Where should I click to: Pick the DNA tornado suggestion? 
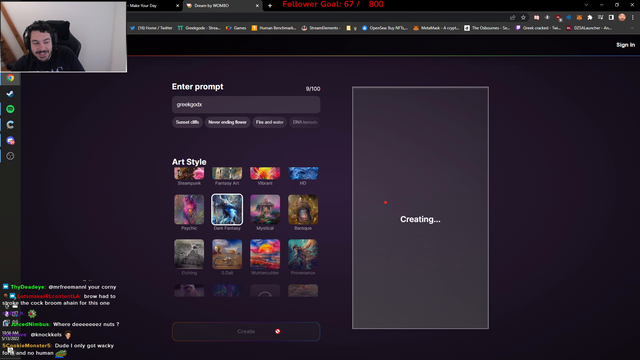tap(305, 122)
